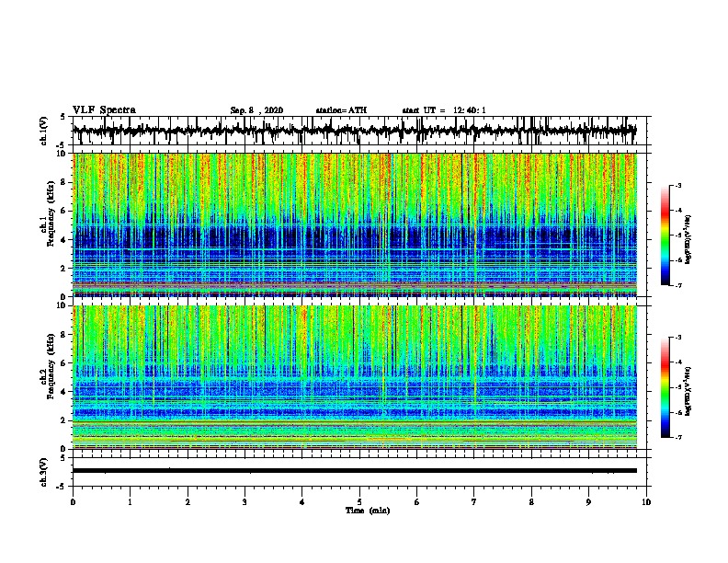
Task: Click the "10" frequency tick of ch.1 spectrogram
Action: (x=62, y=154)
